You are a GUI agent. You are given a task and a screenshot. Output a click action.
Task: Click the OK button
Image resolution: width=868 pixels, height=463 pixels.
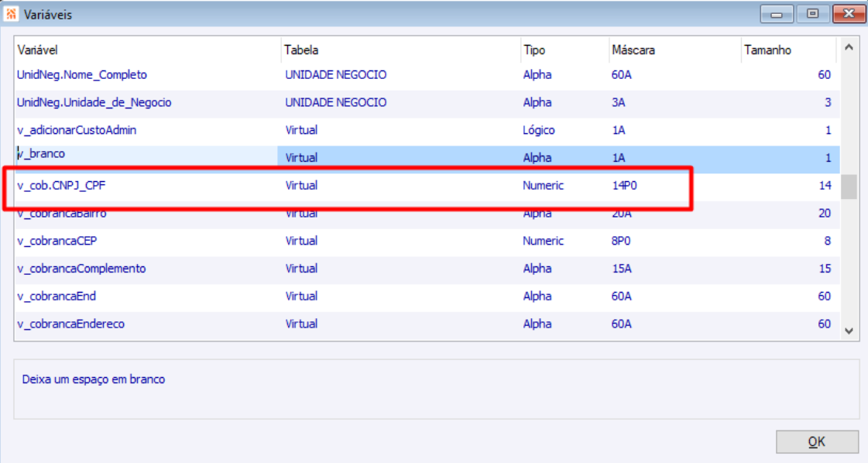pos(817,441)
